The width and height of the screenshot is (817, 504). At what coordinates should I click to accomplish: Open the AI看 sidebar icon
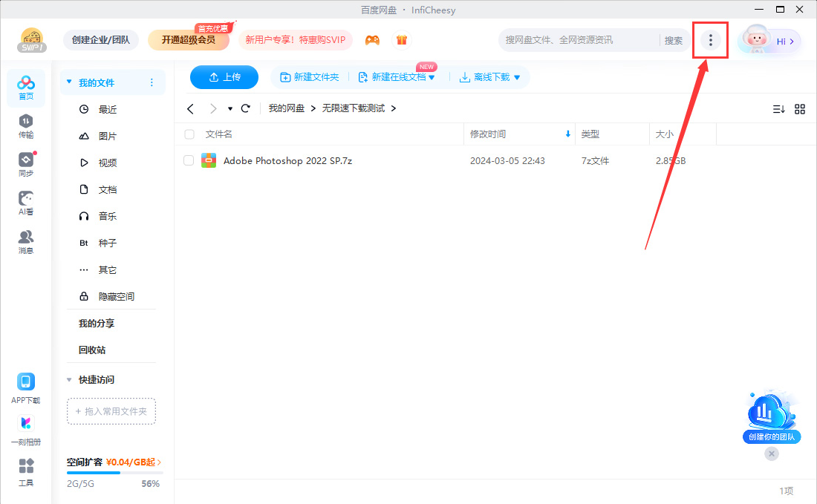pyautogui.click(x=26, y=203)
